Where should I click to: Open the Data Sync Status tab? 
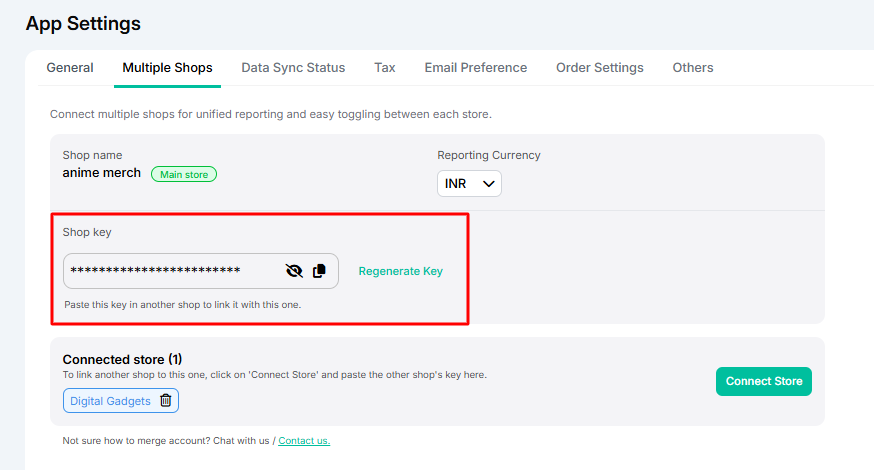click(293, 68)
